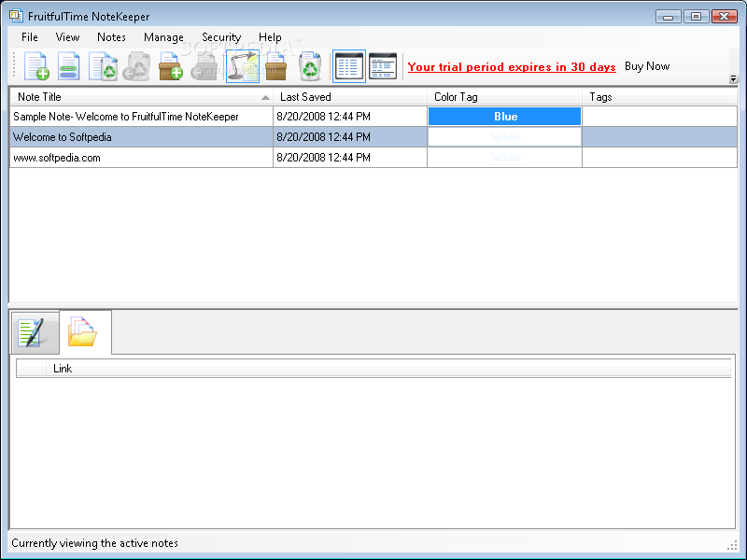Screen dimensions: 747x560
Task: Open the Notes menu
Action: coord(111,37)
